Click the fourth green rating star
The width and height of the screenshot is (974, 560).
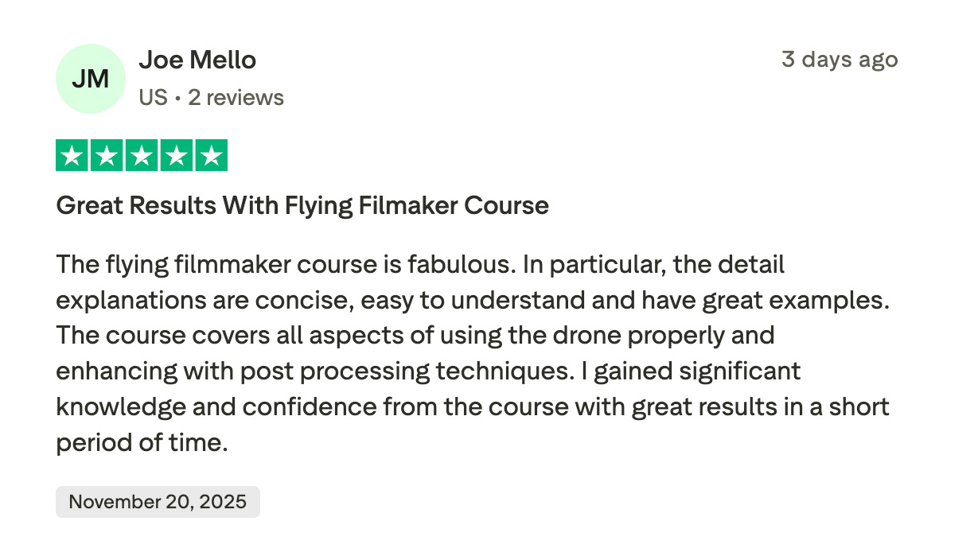[177, 156]
